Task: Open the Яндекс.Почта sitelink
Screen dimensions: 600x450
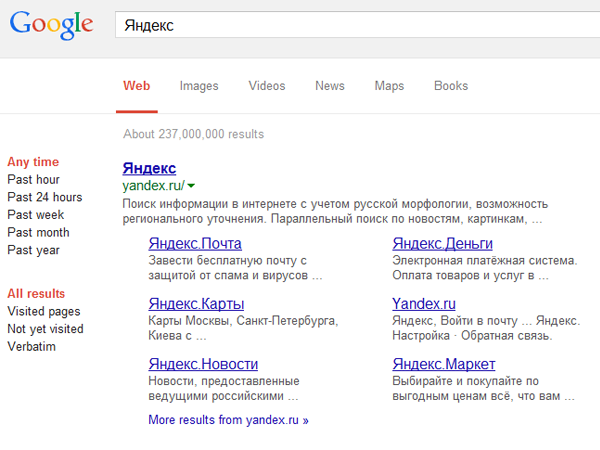Action: tap(194, 244)
